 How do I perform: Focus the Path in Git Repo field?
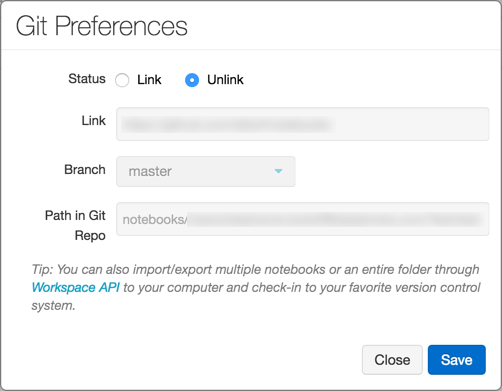302,219
